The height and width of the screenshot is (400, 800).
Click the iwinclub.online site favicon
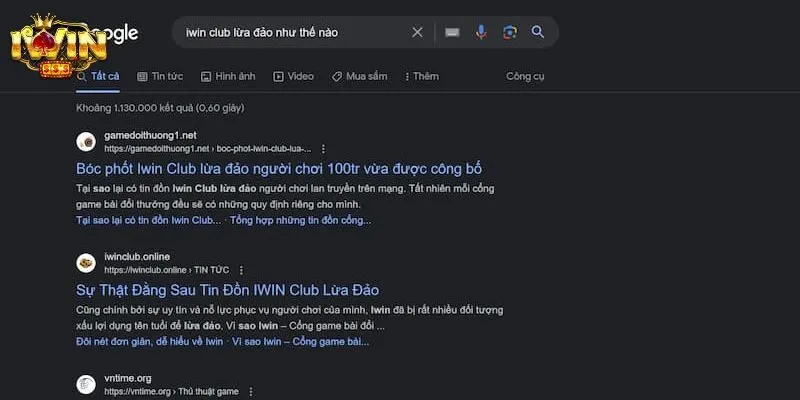86,263
